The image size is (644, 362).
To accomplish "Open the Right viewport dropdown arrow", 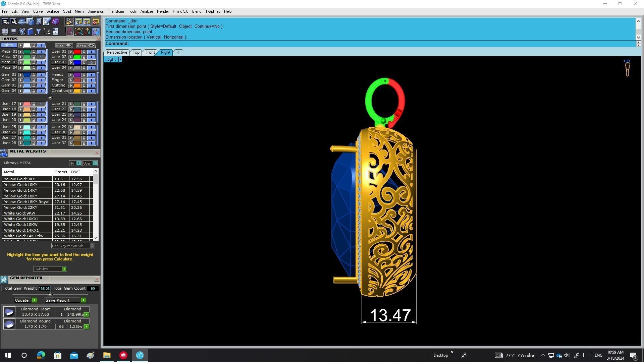I will (x=120, y=59).
